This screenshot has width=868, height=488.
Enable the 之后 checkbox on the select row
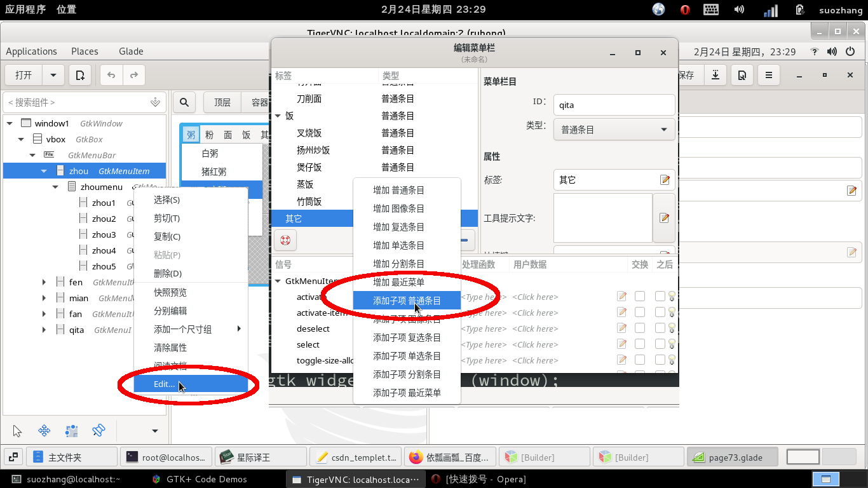(659, 344)
